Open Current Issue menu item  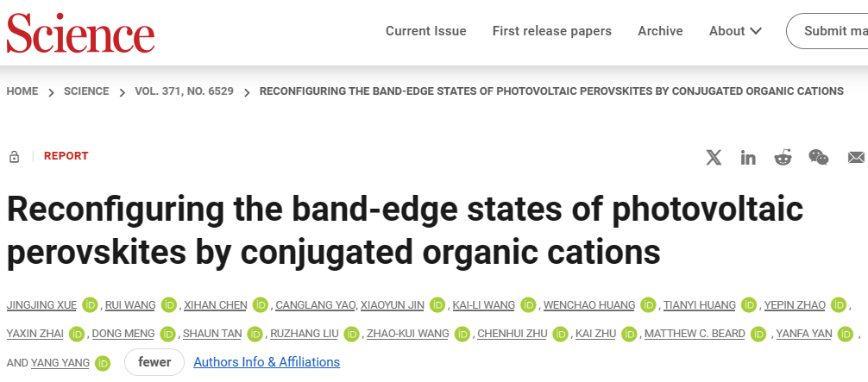pos(425,31)
